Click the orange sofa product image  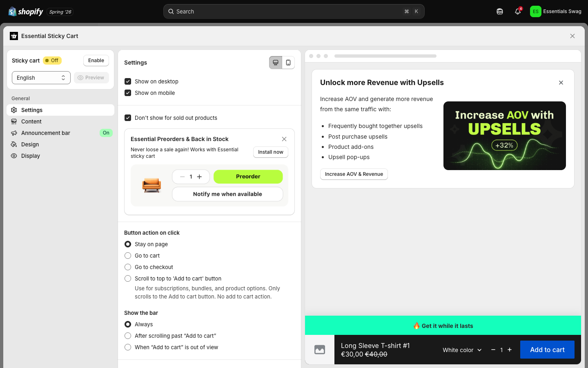pos(151,185)
